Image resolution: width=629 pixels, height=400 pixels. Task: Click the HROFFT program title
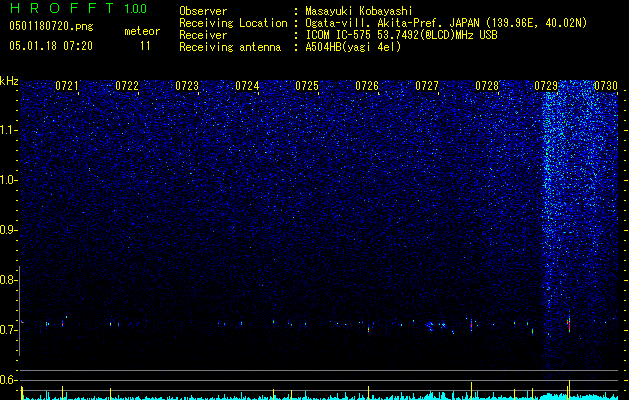pyautogui.click(x=62, y=8)
